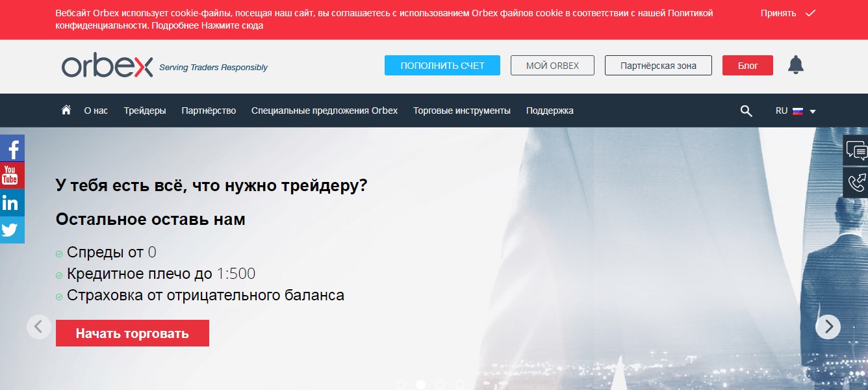Viewport: 868px width, 390px height.
Task: Open the live chat bubble icon
Action: coord(856,151)
